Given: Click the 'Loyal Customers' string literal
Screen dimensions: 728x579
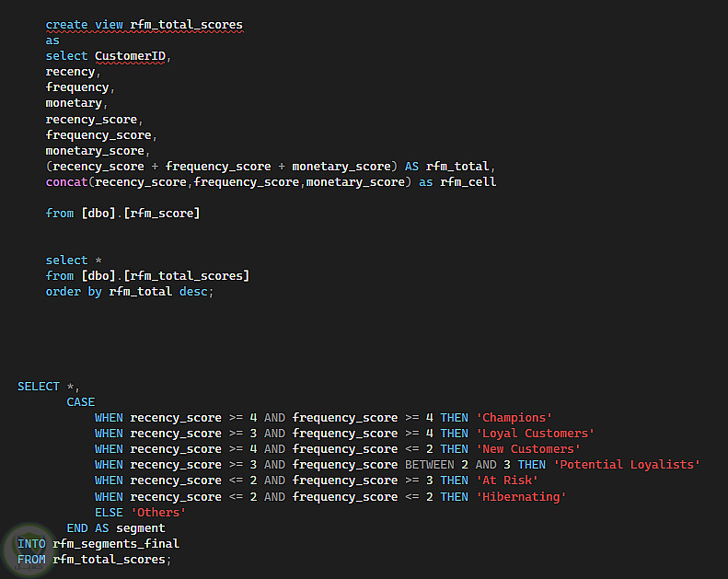Looking at the screenshot, I should pyautogui.click(x=536, y=434).
